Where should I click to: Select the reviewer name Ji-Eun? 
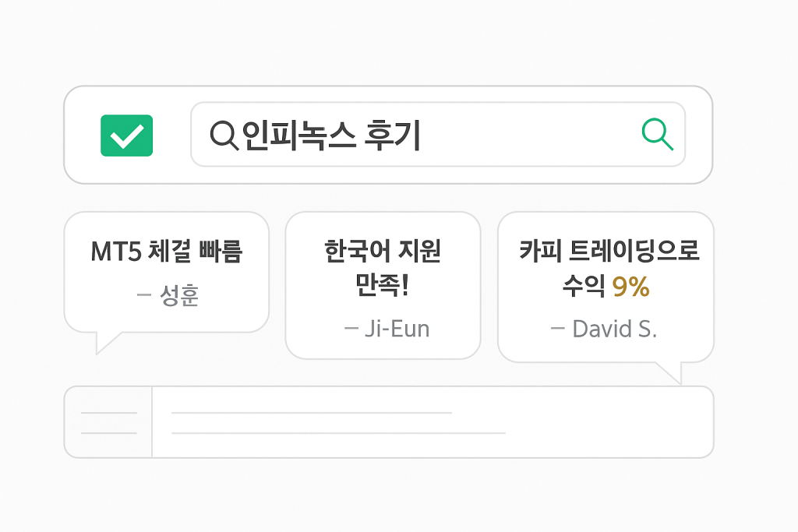[397, 329]
